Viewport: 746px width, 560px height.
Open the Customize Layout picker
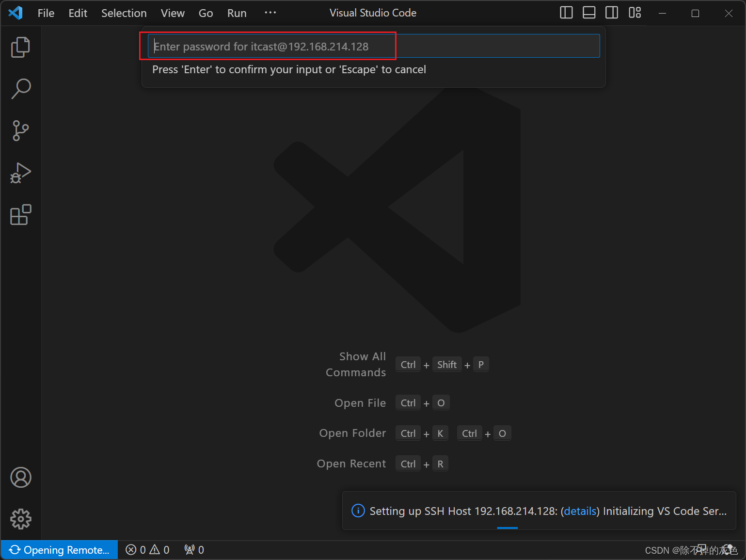click(x=635, y=13)
